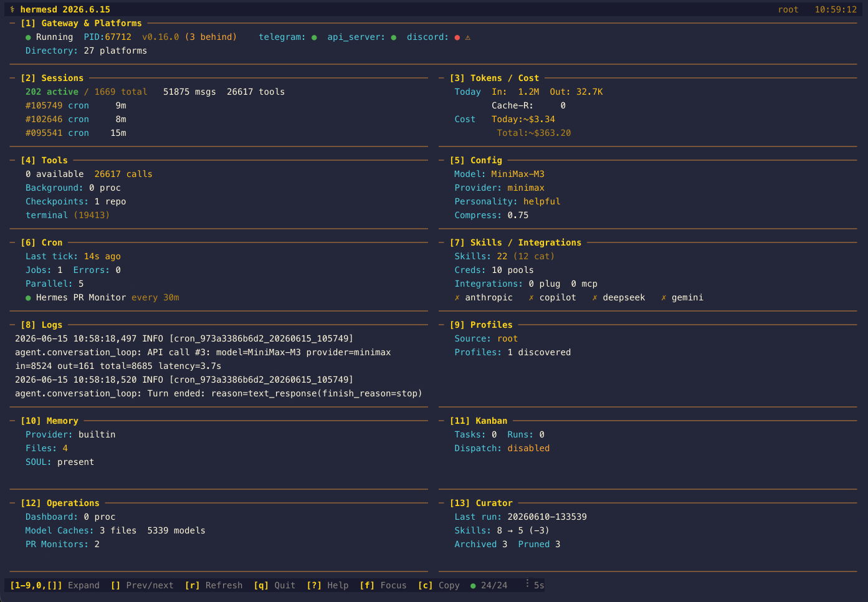Open the [12] Operations panel header

click(60, 503)
